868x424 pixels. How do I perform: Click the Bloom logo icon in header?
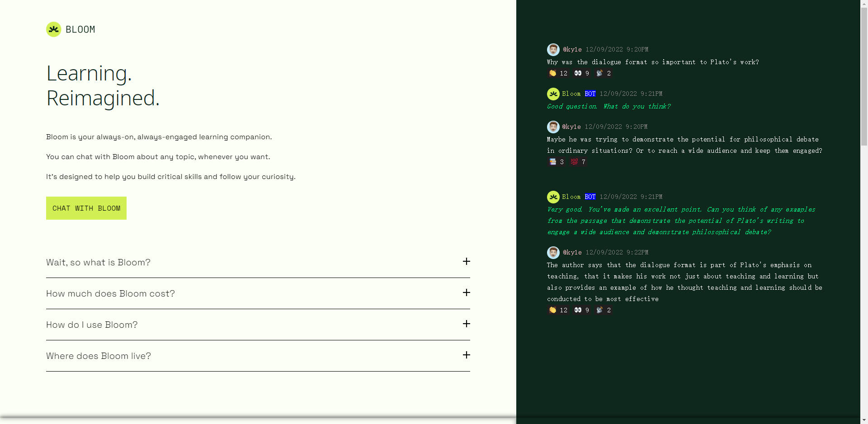54,29
